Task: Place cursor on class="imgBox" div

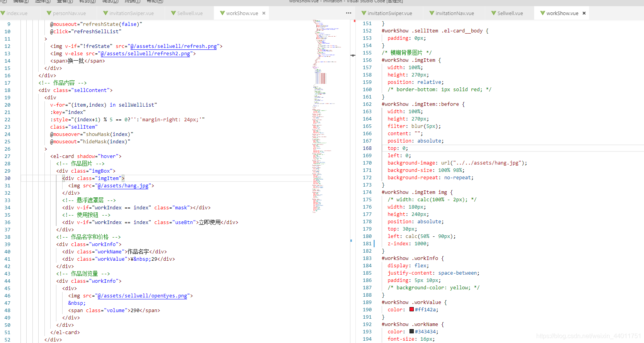Action: 86,171
